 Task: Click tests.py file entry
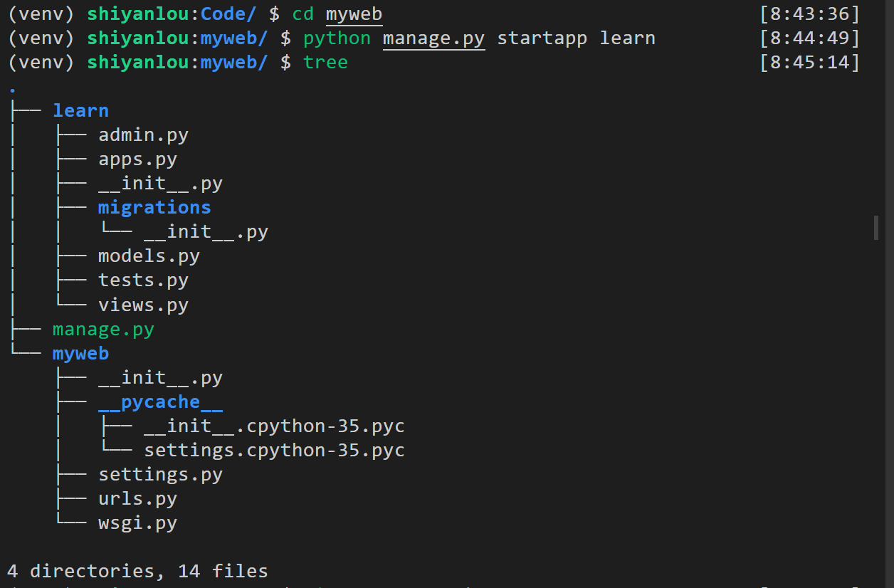(x=143, y=280)
